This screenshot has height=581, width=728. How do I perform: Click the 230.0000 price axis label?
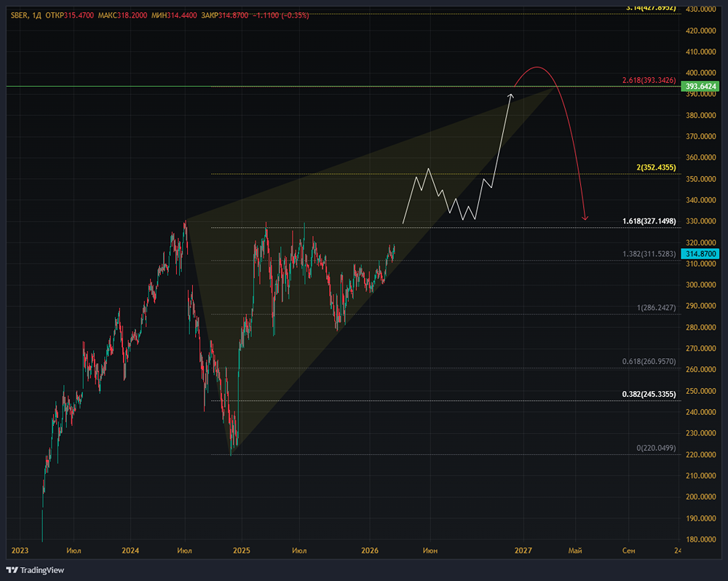pos(700,433)
